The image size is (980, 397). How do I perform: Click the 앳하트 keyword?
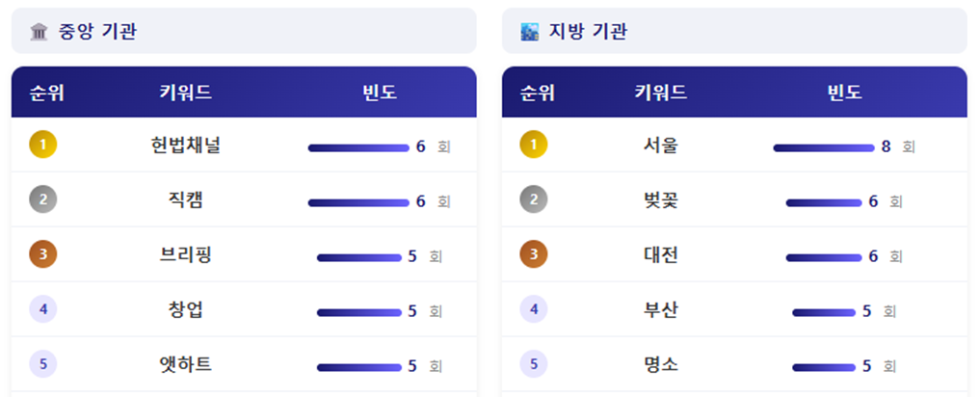coord(186,365)
